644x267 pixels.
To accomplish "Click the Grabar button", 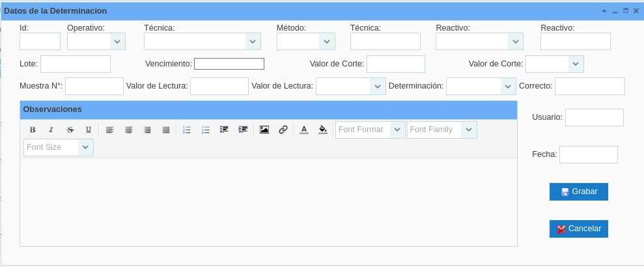I will 579,191.
